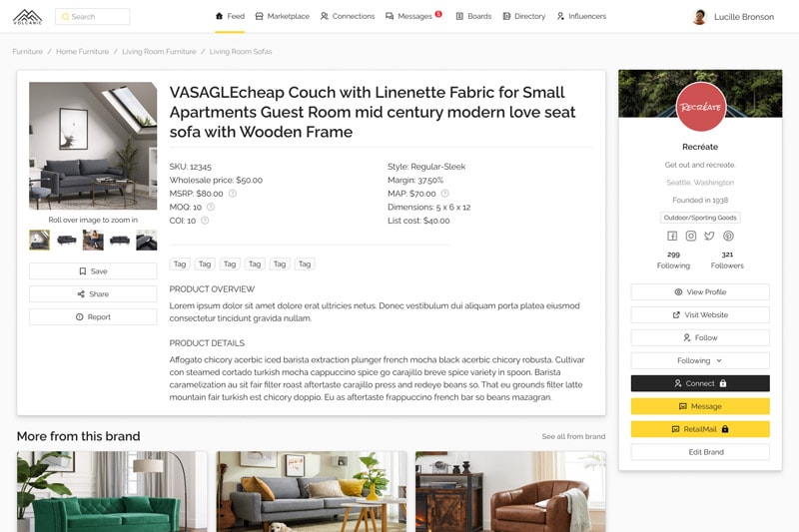This screenshot has width=799, height=532.
Task: Report this product listing
Action: click(93, 316)
